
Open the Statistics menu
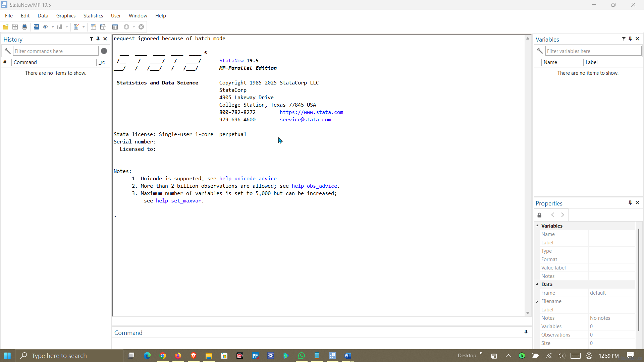[93, 16]
